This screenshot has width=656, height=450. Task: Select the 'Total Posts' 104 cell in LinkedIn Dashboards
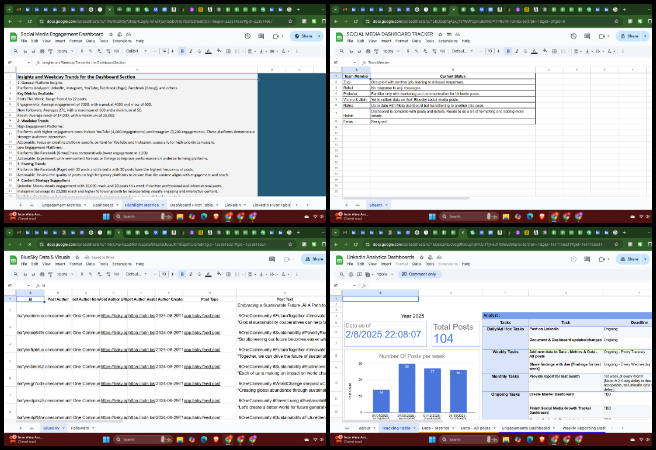click(455, 334)
